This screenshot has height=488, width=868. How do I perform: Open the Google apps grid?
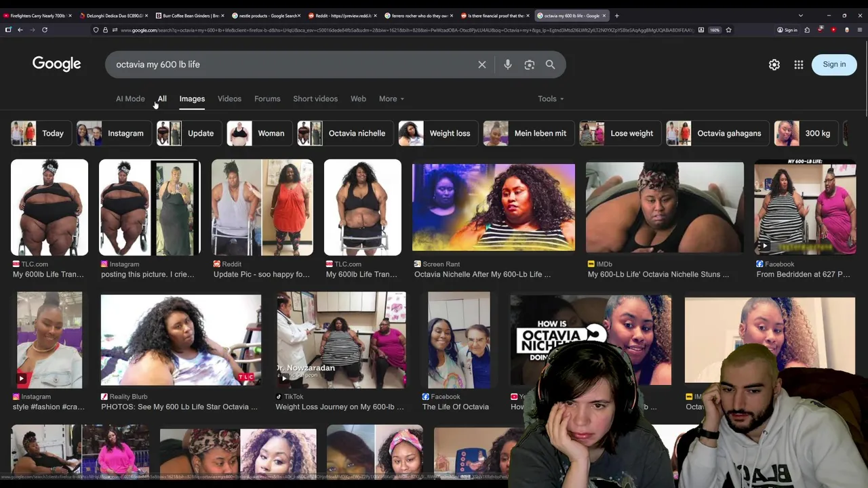point(799,64)
